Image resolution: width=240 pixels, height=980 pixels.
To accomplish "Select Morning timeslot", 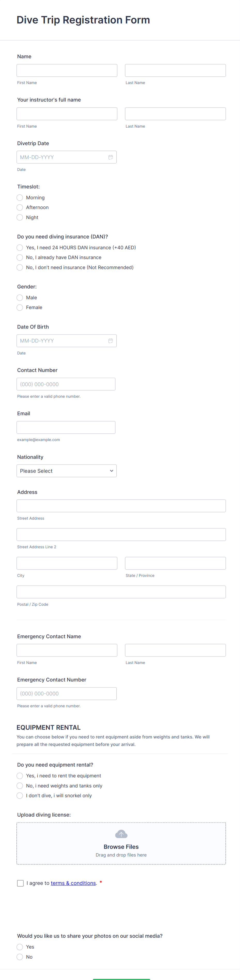I will [x=19, y=197].
